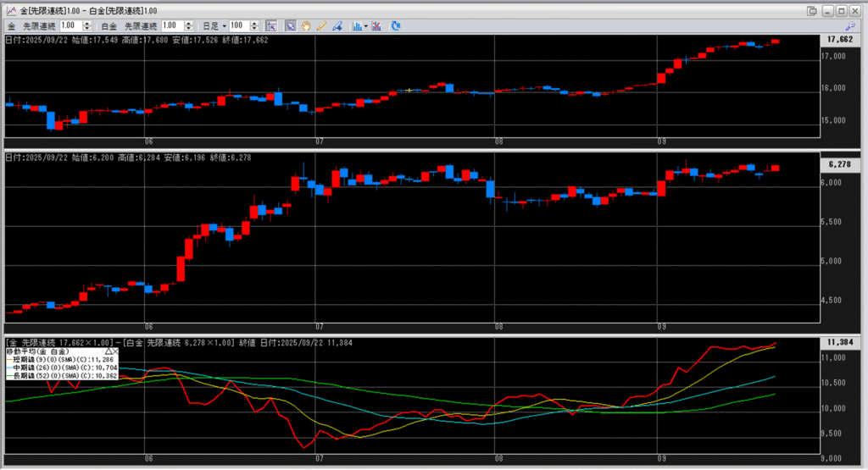Refresh the chart with reload icon

coord(396,26)
